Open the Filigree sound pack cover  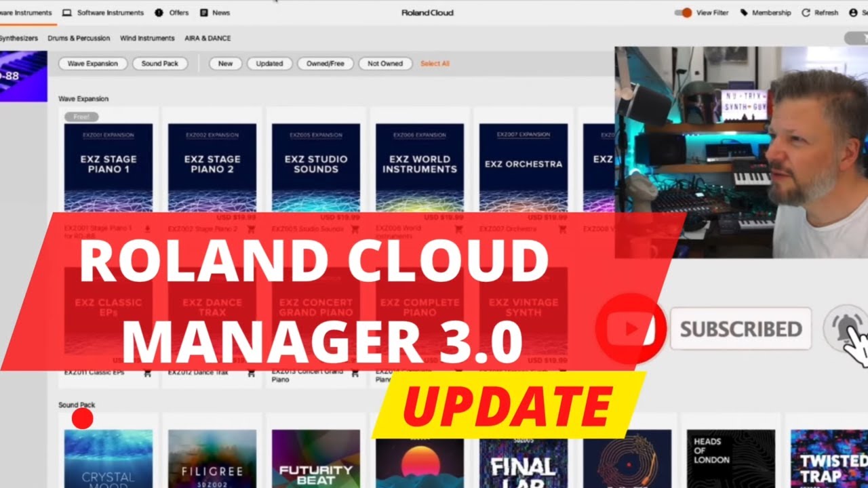click(x=212, y=459)
